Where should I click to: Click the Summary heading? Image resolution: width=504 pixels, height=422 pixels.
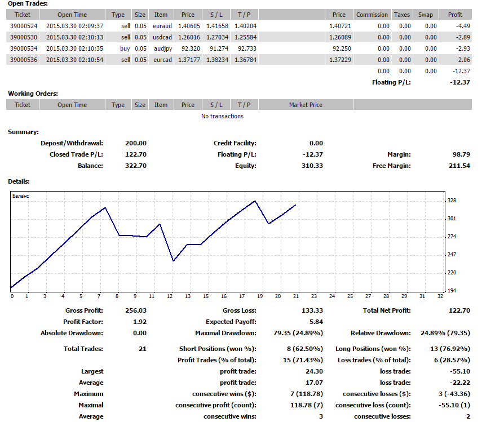[23, 132]
